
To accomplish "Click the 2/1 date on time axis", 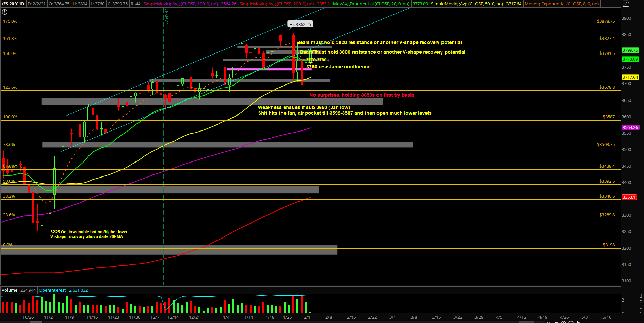I will (x=307, y=317).
